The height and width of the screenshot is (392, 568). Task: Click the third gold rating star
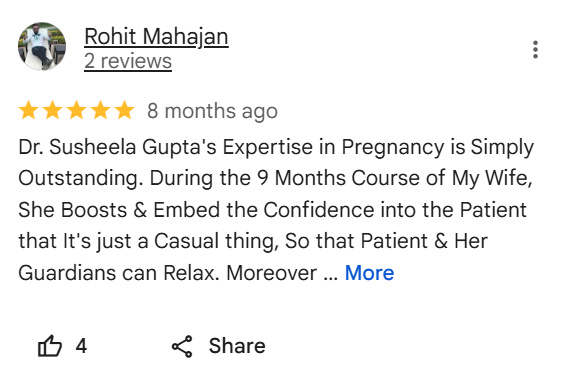(76, 110)
